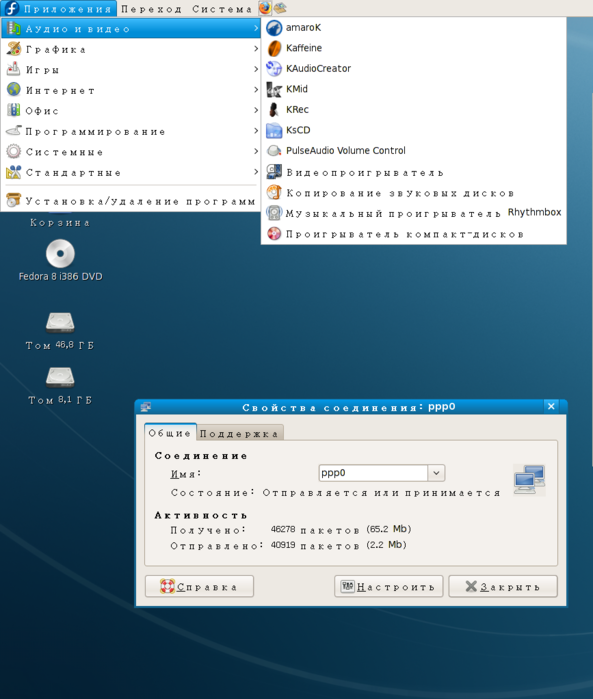Open Проигрыватель компакт-дисков entry
The image size is (593, 699).
click(413, 234)
